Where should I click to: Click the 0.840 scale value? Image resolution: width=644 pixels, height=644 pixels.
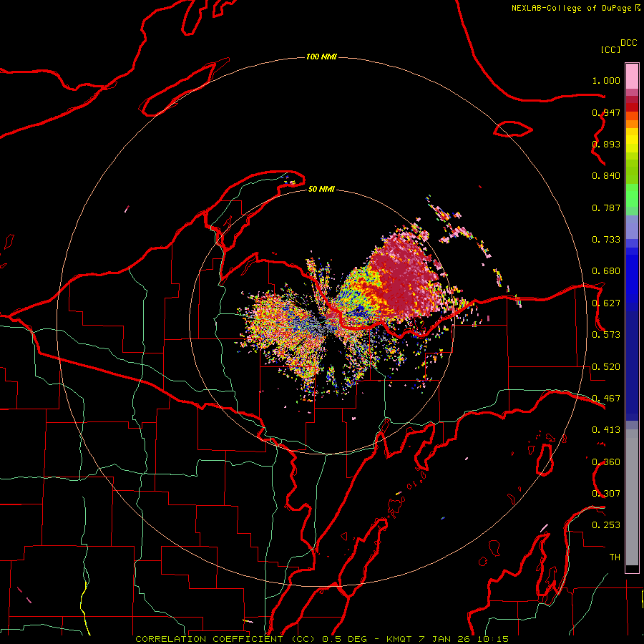tap(606, 176)
